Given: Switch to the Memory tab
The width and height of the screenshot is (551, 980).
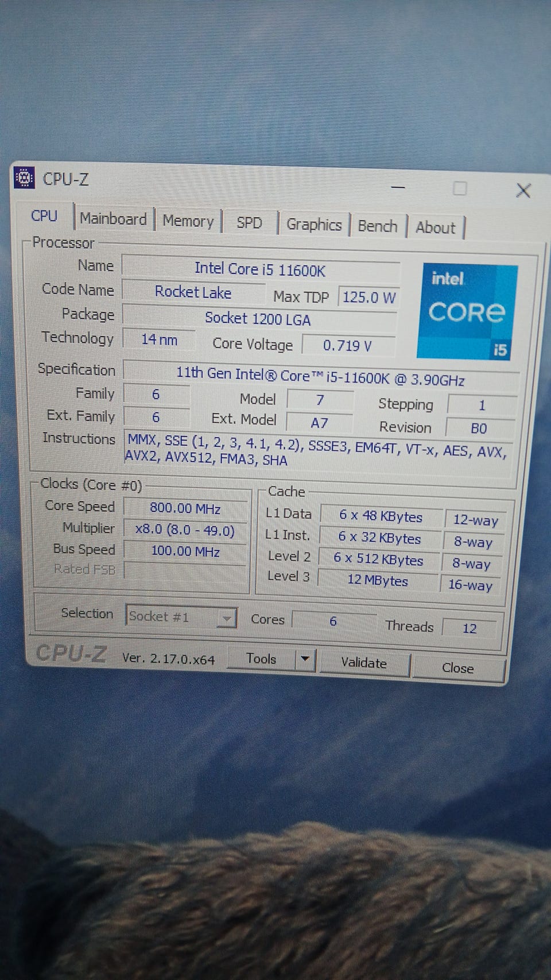Looking at the screenshot, I should [x=188, y=221].
